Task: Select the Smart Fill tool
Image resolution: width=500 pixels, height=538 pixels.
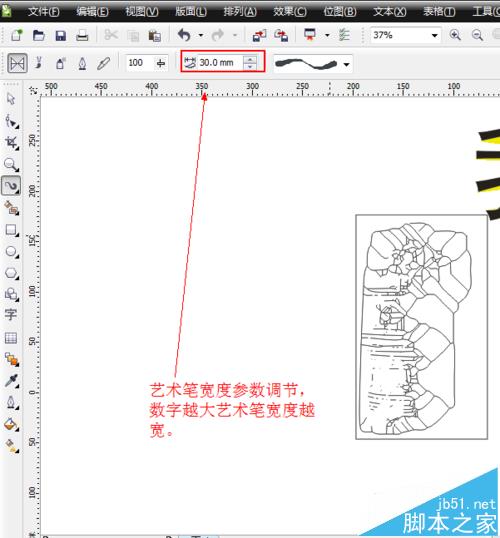Action: [11, 208]
